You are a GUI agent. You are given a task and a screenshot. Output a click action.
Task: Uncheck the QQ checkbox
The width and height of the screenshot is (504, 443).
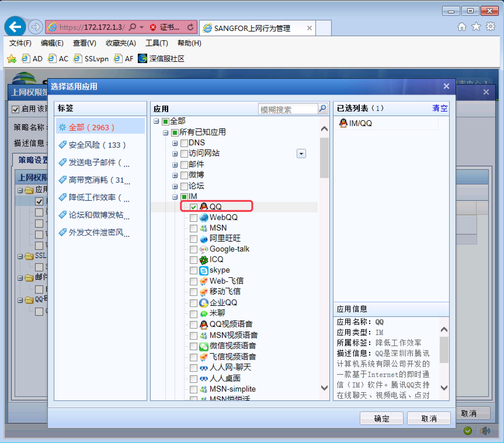coord(194,207)
